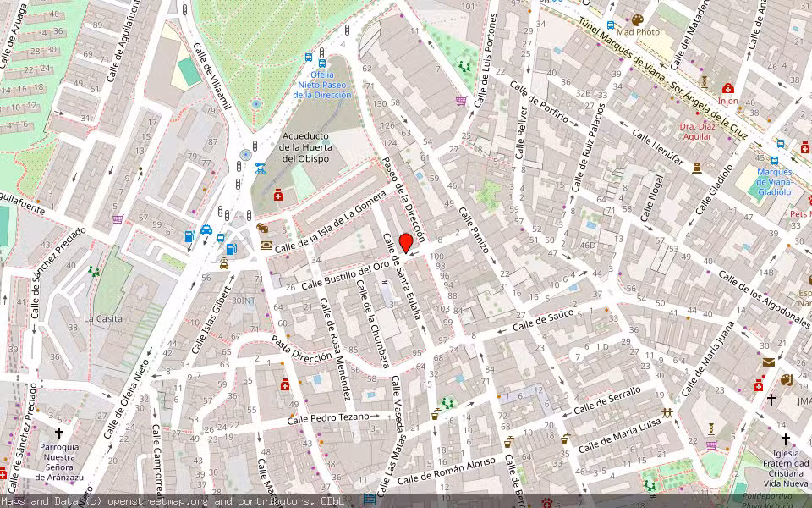Click the cross icon of Iglesia Fraternidad Cristiana
812x508 pixels.
pyautogui.click(x=785, y=439)
